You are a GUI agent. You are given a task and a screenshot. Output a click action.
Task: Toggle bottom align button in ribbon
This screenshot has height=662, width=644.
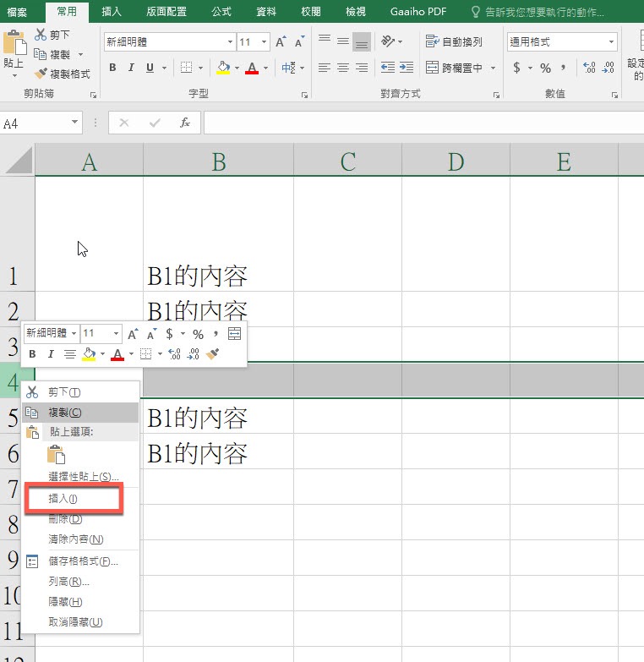point(362,41)
